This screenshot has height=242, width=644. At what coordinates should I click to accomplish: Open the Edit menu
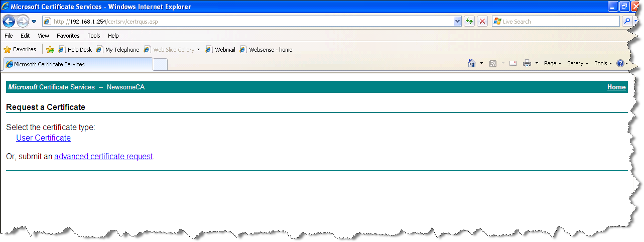pos(25,36)
